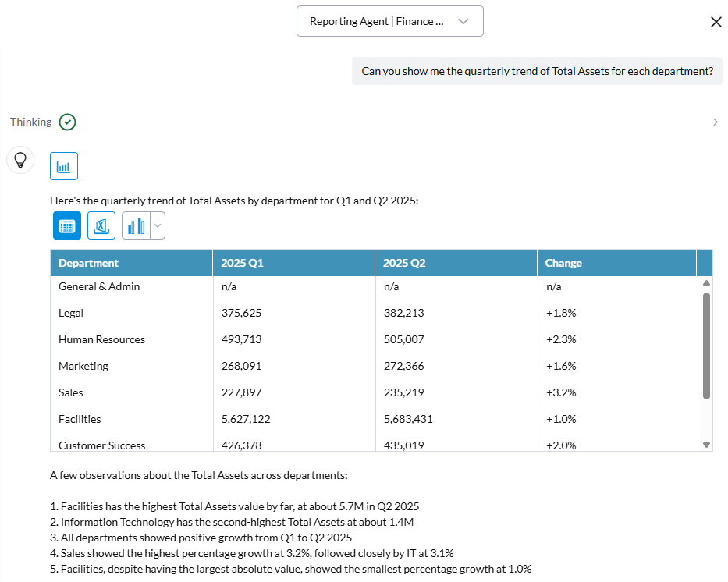The width and height of the screenshot is (728, 582).
Task: Open the chart icon above the response
Action: pos(64,166)
